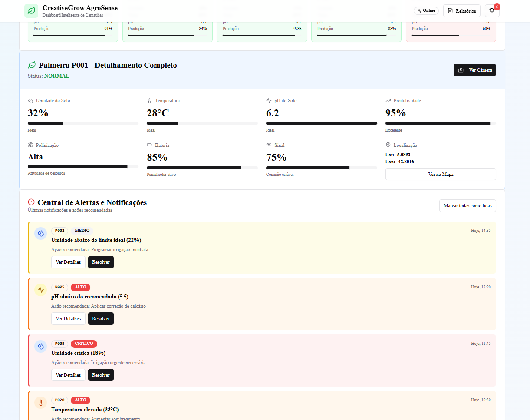Click the water drop icon on P002 alert
The height and width of the screenshot is (420, 530).
pos(41,233)
